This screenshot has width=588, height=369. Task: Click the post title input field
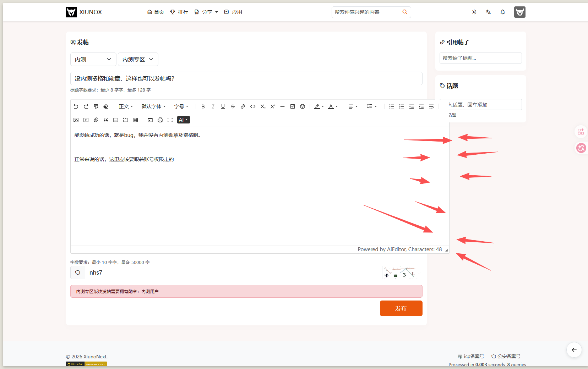click(246, 78)
